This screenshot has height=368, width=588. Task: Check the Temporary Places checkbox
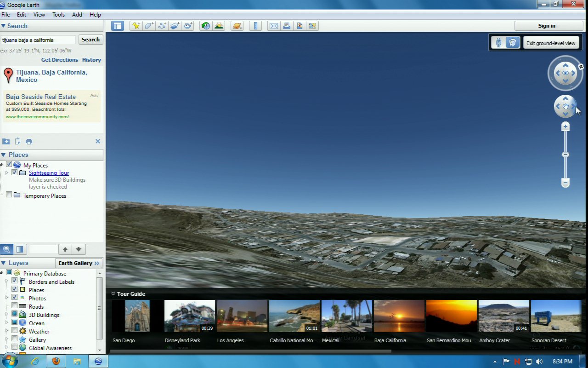(9, 195)
